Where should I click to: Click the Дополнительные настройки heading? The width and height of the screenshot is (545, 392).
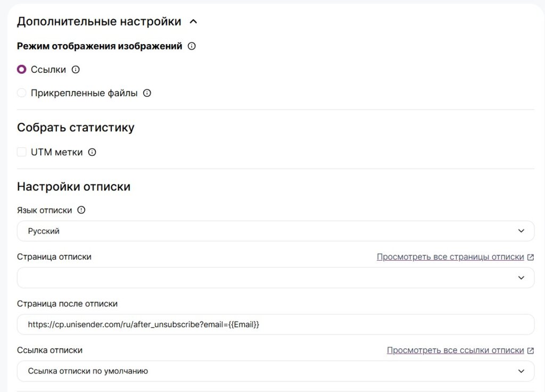coord(99,22)
